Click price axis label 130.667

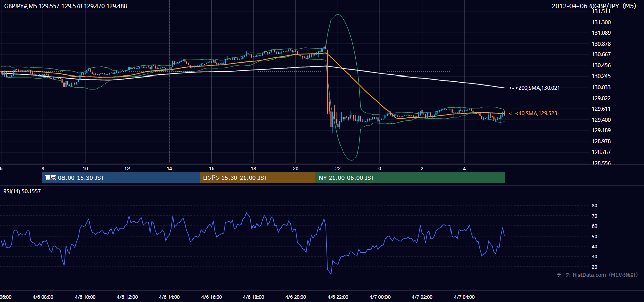[x=601, y=54]
